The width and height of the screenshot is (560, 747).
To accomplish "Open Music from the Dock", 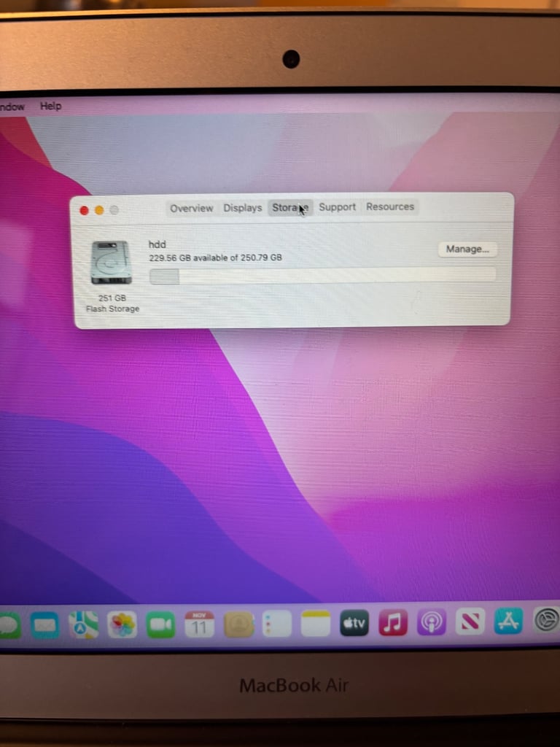I will [x=393, y=622].
